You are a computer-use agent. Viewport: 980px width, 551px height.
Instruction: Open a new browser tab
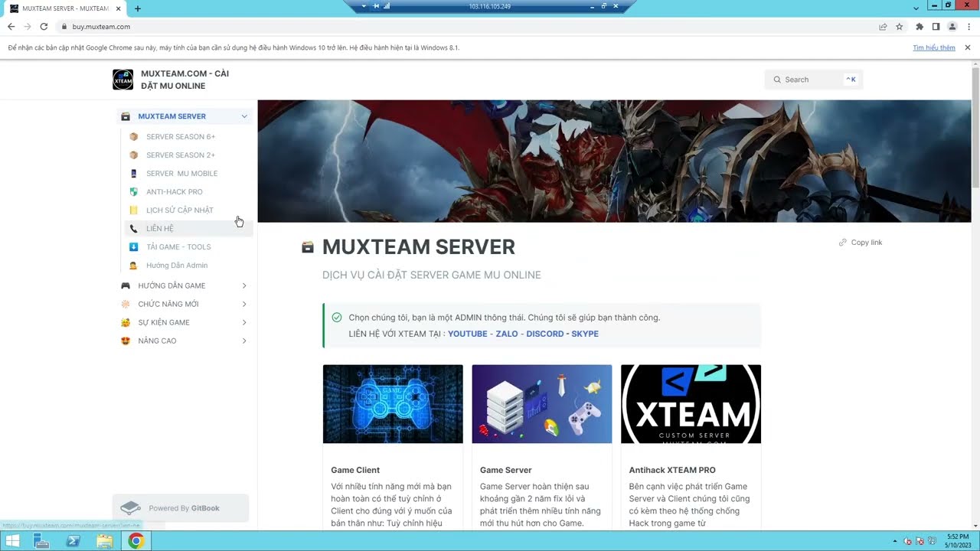click(x=138, y=8)
